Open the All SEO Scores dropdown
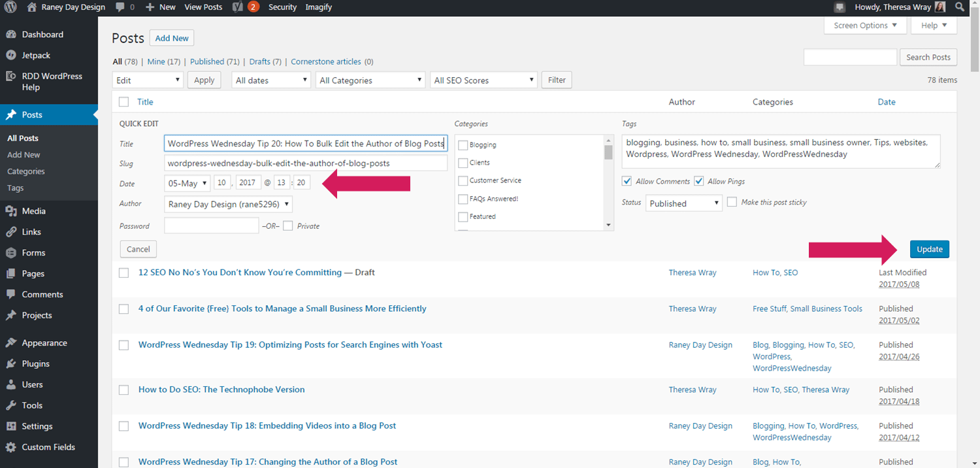The width and height of the screenshot is (980, 468). pyautogui.click(x=483, y=80)
